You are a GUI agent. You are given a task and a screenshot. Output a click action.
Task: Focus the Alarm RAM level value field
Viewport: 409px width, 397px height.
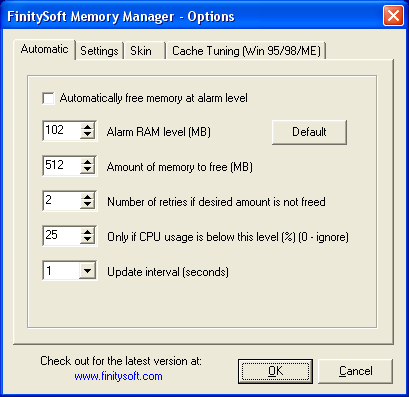coord(62,130)
